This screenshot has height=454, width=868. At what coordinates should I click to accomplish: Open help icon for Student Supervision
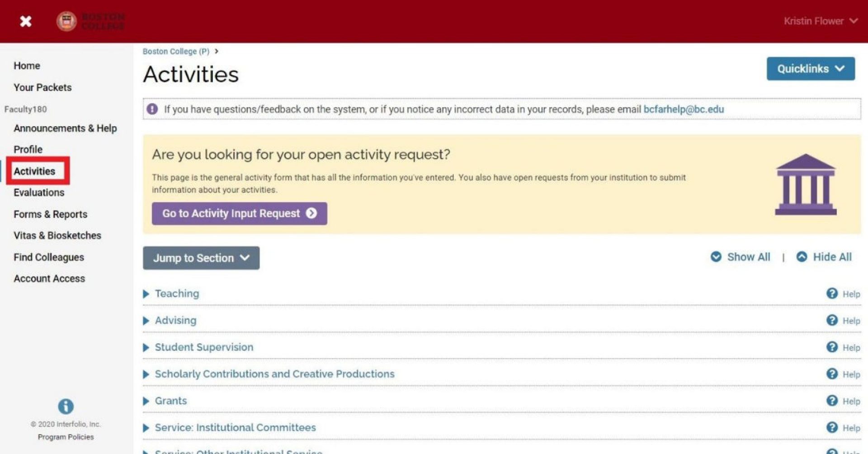coord(832,347)
